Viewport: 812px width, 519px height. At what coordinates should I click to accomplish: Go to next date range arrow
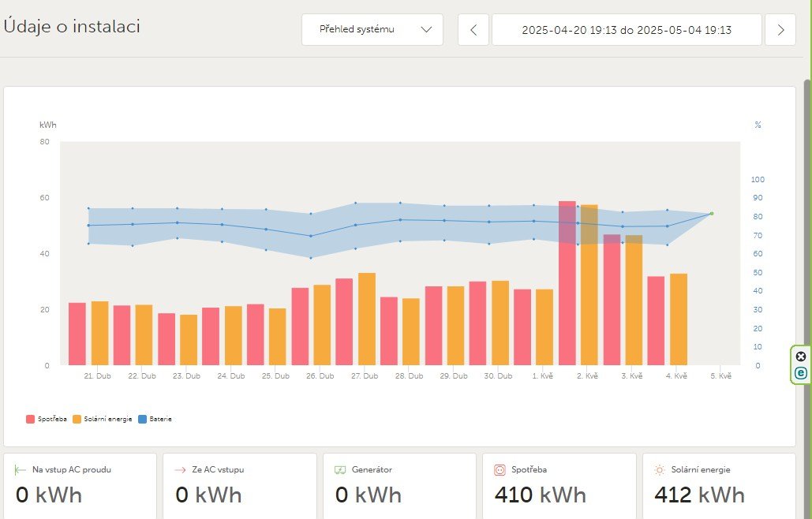[780, 30]
